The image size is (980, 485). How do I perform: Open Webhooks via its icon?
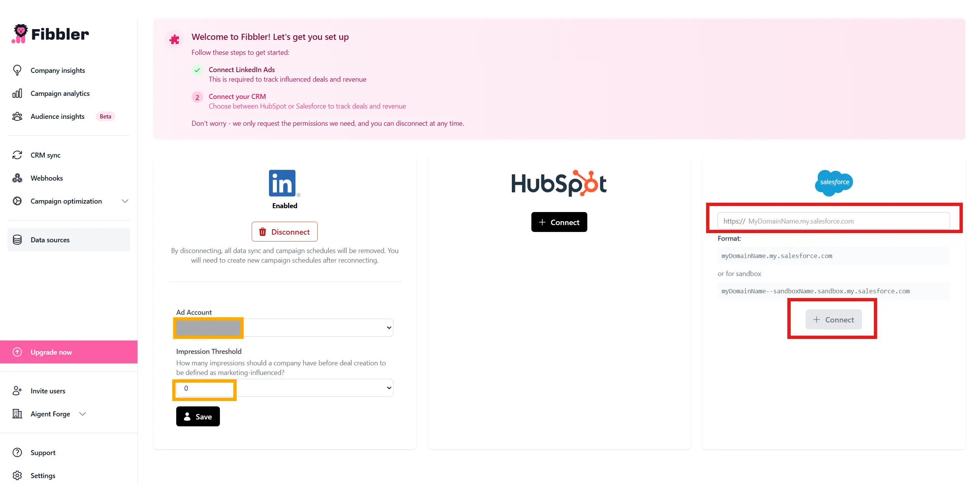(17, 178)
